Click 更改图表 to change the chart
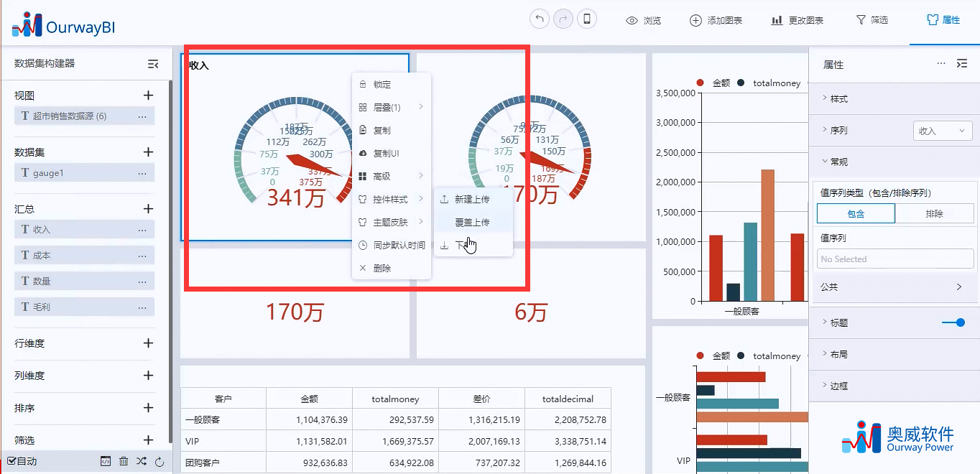Viewport: 980px width, 474px height. pos(798,20)
